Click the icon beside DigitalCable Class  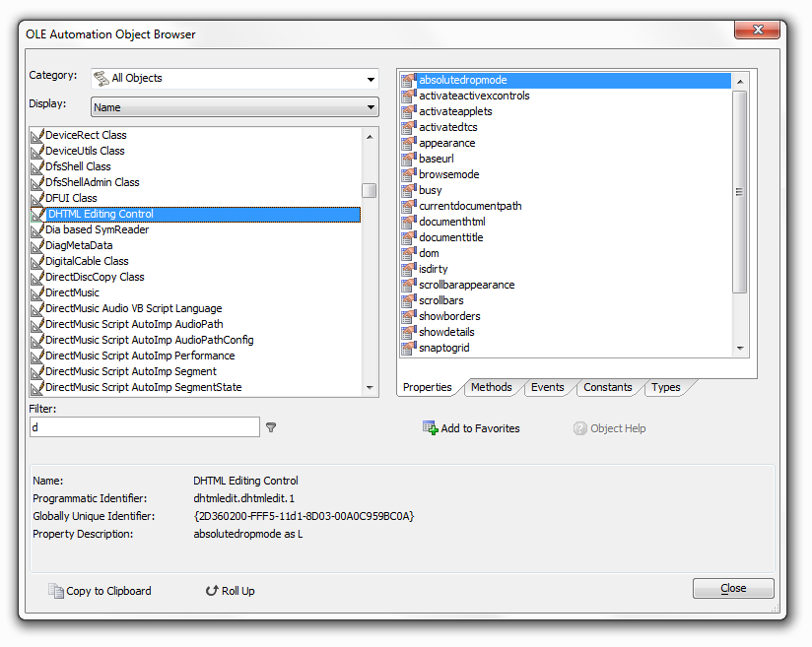(37, 262)
